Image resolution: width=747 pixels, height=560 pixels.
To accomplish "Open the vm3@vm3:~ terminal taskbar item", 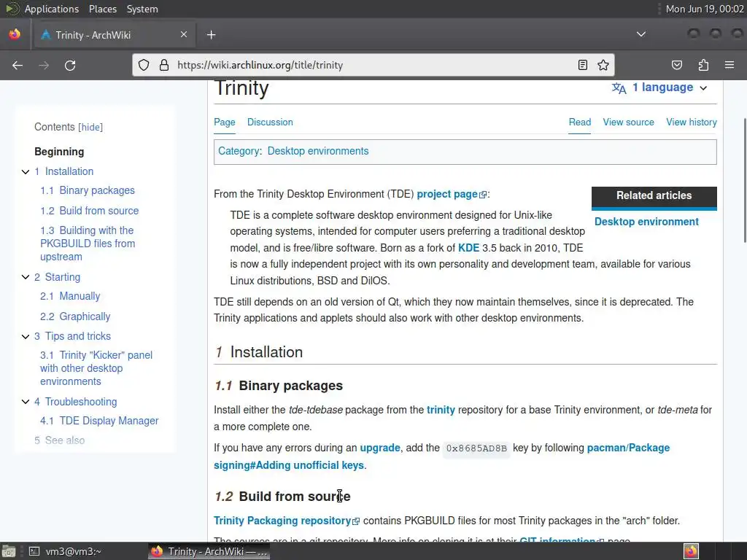I will coord(66,551).
